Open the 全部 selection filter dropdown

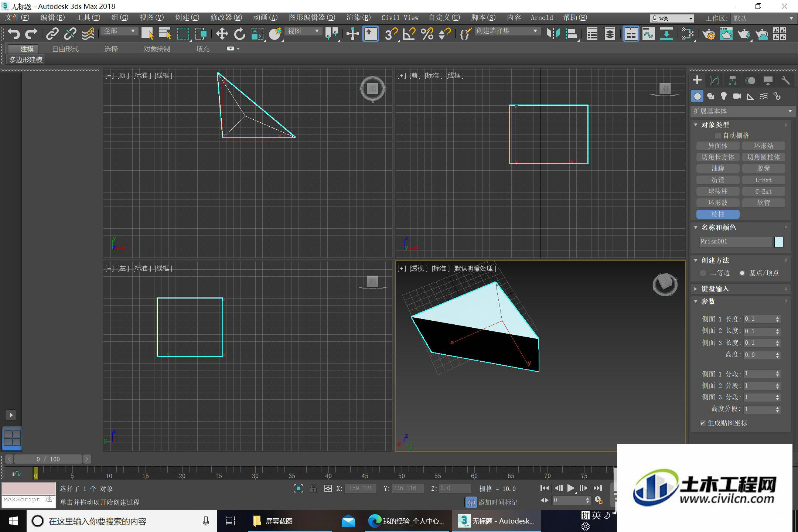click(x=119, y=31)
